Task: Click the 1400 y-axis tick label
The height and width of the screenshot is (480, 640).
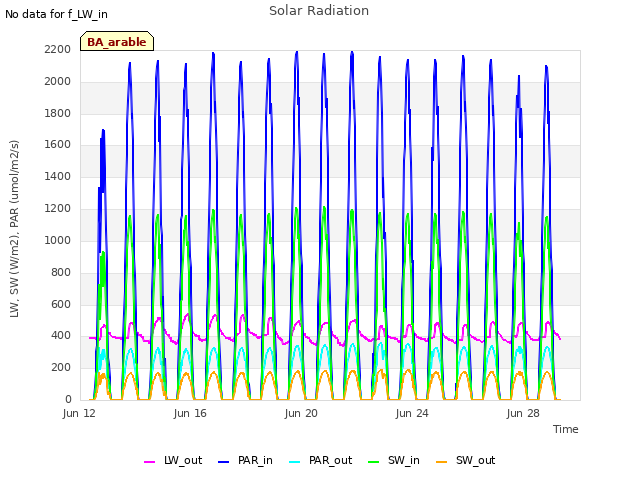Action: click(58, 176)
